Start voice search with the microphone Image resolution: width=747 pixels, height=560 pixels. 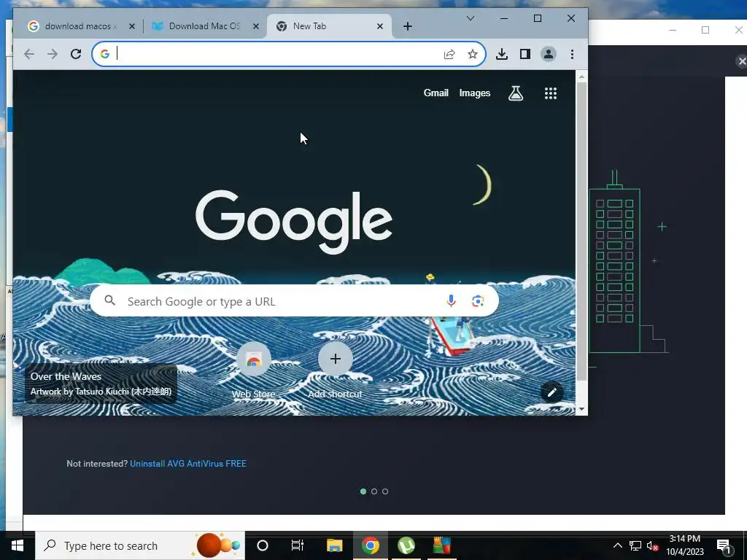click(x=451, y=301)
